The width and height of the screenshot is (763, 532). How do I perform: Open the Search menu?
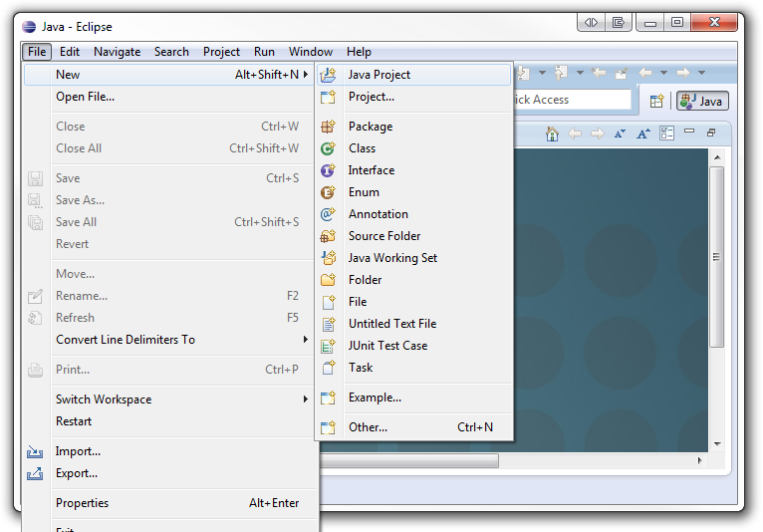tap(171, 52)
